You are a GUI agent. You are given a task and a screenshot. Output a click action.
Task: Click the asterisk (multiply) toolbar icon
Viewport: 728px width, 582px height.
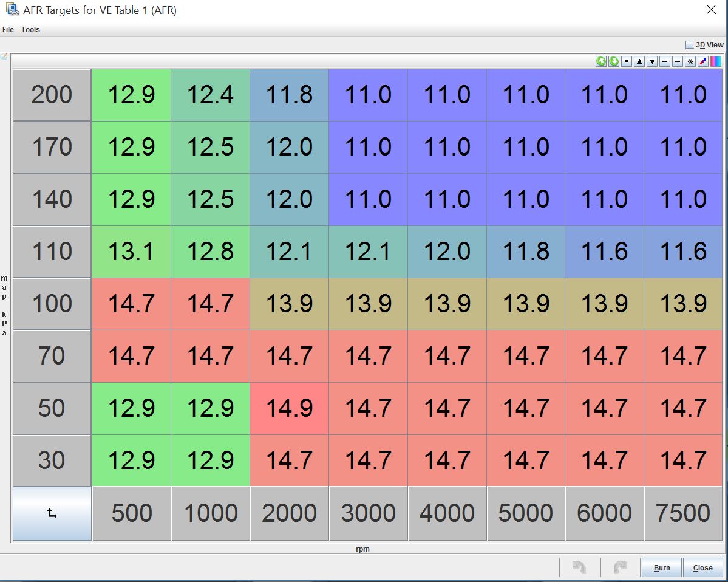coord(690,61)
